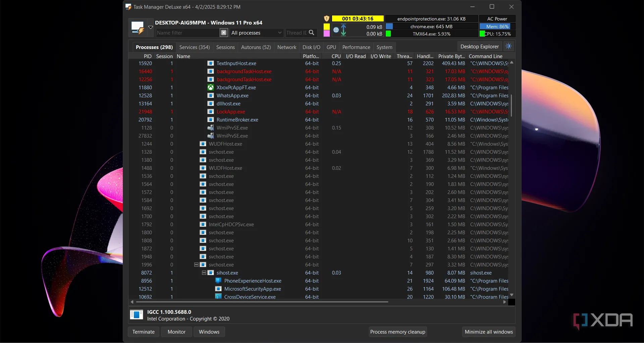This screenshot has height=343, width=644.
Task: Open the dropdown arrow beside the main menu icon
Action: (151, 28)
